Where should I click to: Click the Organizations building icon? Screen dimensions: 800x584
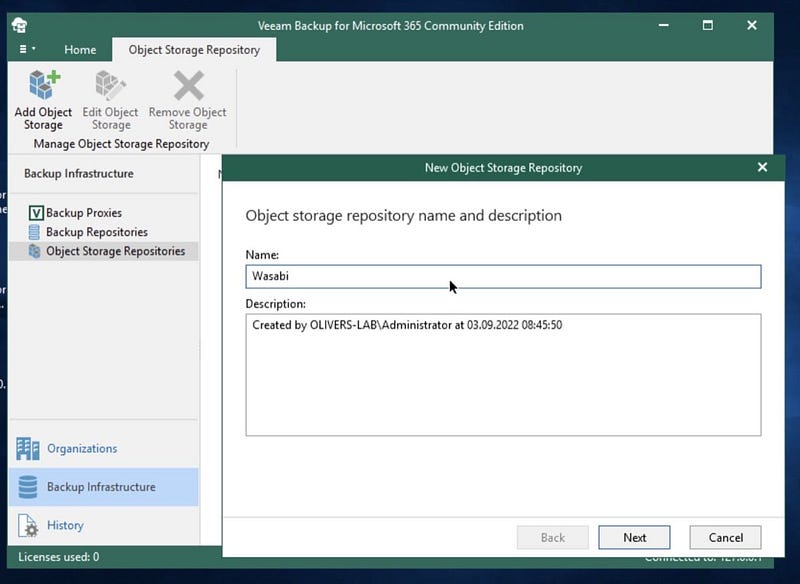[28, 448]
